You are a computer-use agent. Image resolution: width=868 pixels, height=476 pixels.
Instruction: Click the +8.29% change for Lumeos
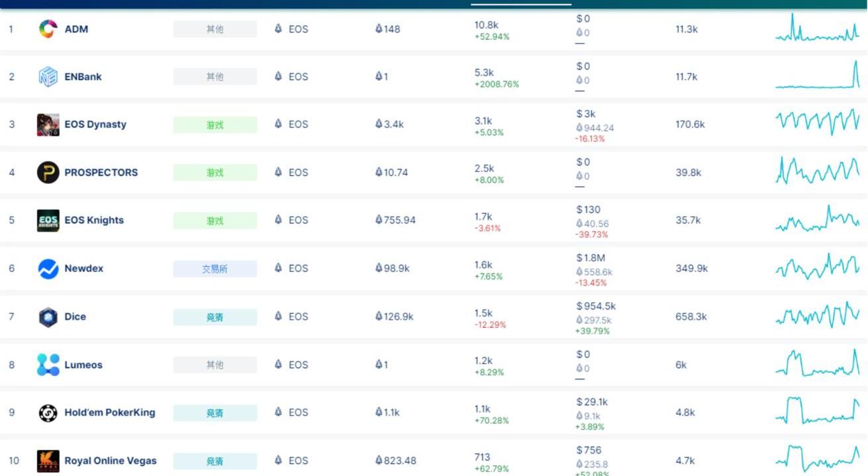489,373
